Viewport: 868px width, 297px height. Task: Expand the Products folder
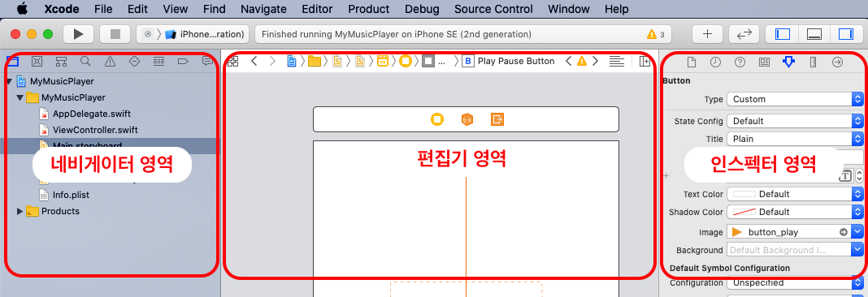(20, 211)
